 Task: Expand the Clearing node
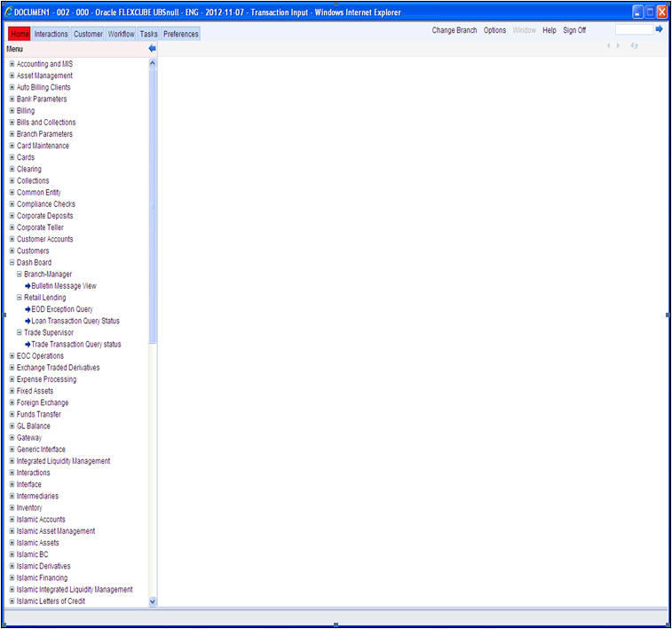[12, 169]
